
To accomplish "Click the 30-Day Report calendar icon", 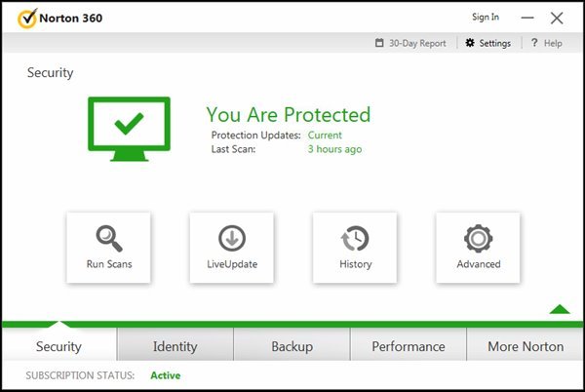I will click(379, 43).
